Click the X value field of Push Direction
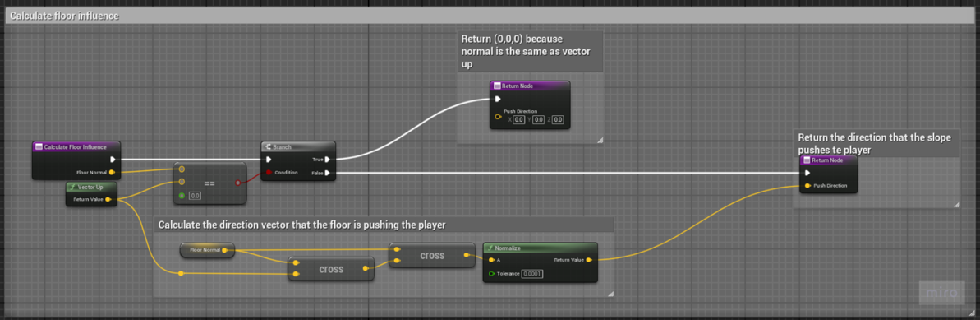The image size is (980, 320). coord(518,119)
